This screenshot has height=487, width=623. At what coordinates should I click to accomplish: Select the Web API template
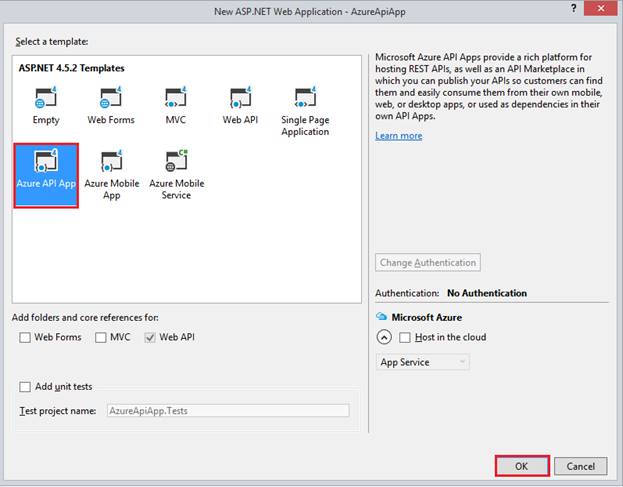pyautogui.click(x=240, y=106)
